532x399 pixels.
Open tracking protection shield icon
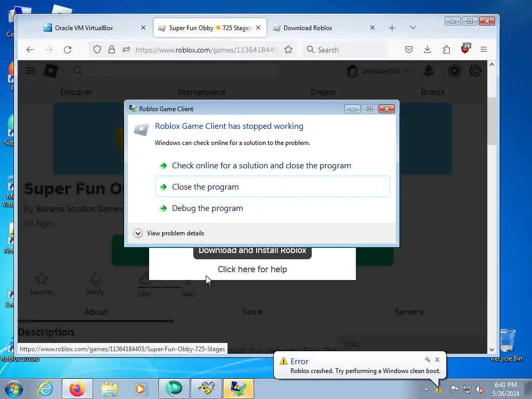(x=97, y=49)
